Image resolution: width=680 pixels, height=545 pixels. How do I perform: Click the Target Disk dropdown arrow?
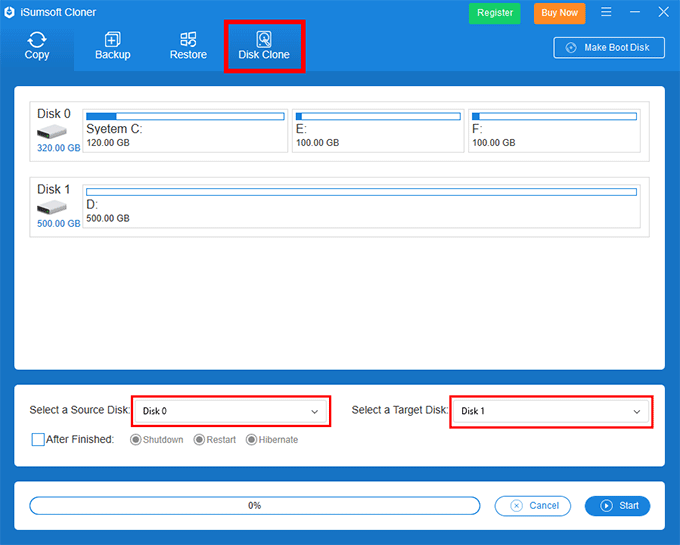637,411
